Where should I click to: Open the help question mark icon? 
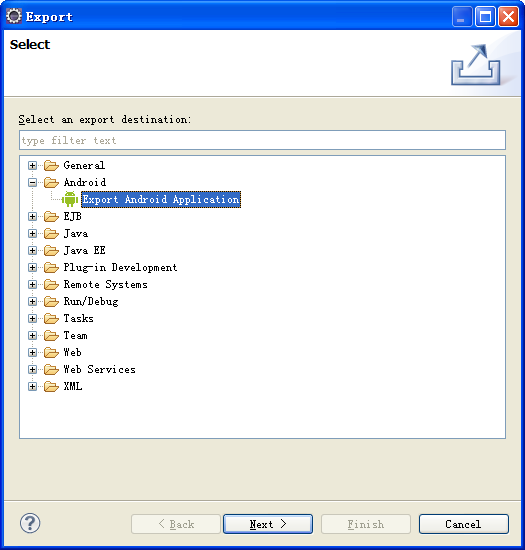tap(30, 523)
